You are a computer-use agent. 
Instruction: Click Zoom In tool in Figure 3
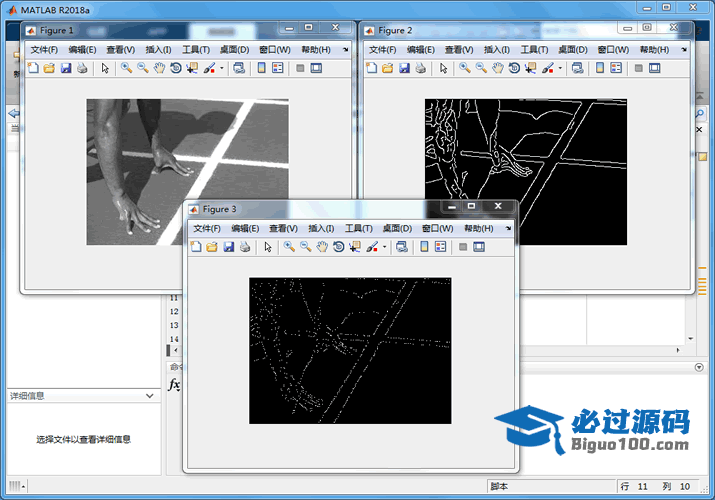click(x=289, y=247)
